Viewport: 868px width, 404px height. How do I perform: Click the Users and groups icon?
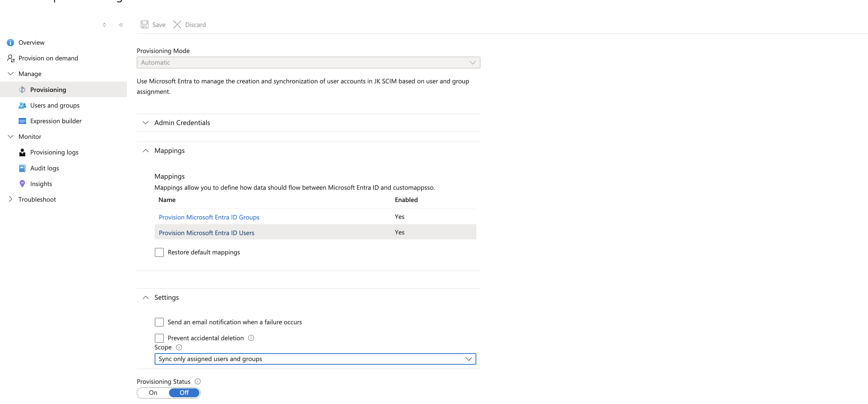click(22, 105)
